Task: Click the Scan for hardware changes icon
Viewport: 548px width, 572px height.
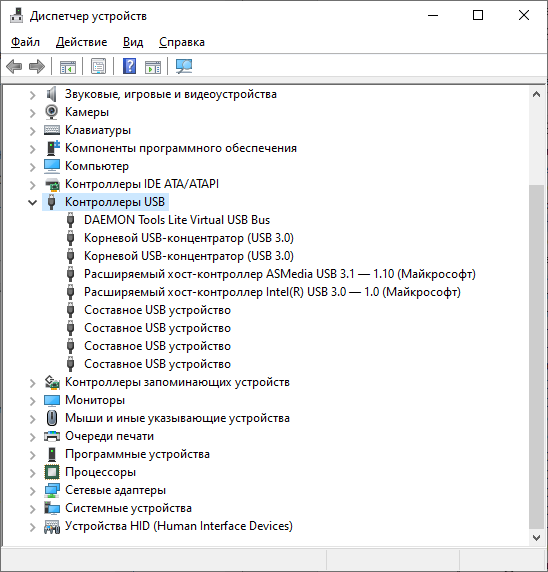Action: pyautogui.click(x=184, y=67)
